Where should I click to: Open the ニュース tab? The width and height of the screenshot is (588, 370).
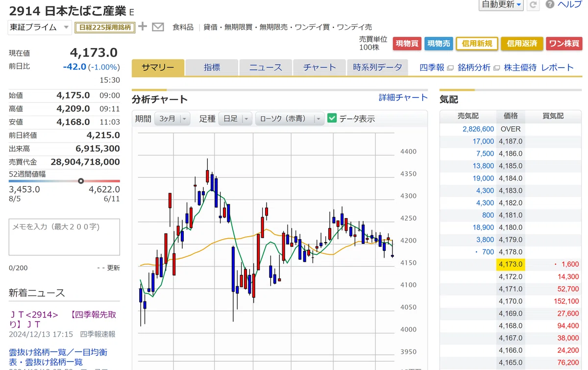(266, 68)
